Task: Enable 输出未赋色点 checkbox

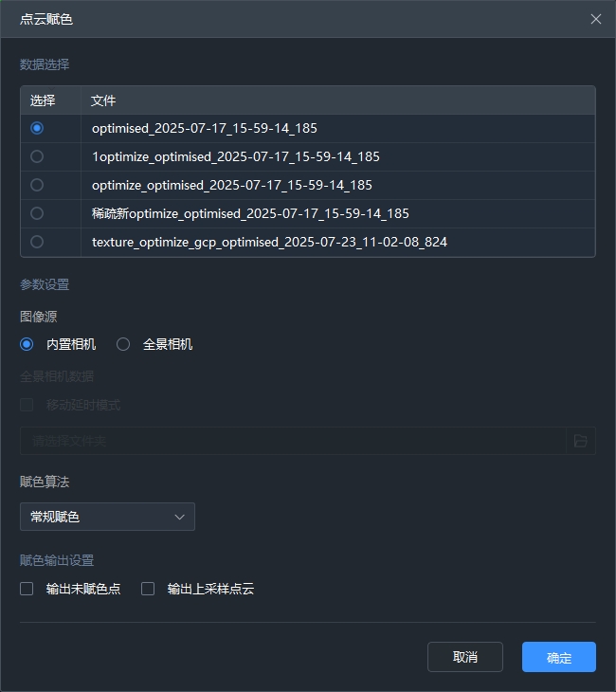Action: pyautogui.click(x=27, y=589)
